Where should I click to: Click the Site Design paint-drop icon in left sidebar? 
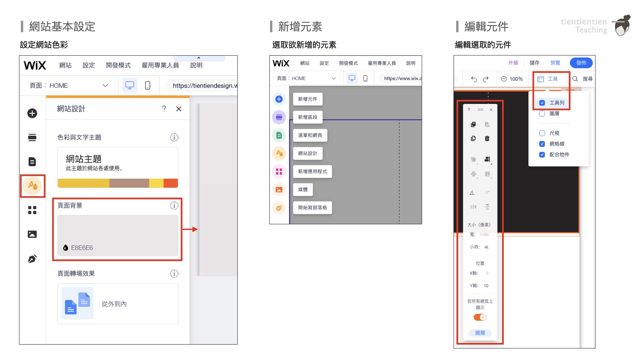tap(33, 185)
